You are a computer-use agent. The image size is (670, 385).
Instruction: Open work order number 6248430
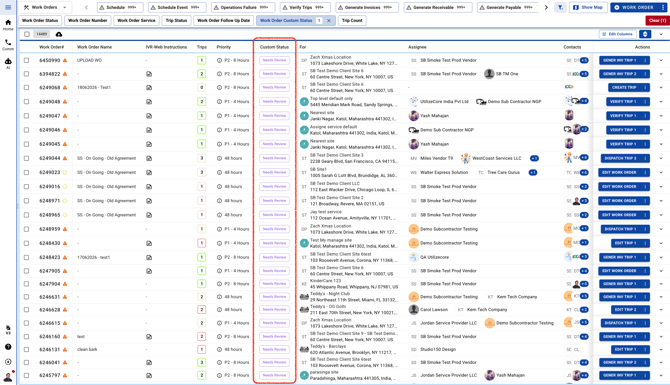click(x=50, y=243)
